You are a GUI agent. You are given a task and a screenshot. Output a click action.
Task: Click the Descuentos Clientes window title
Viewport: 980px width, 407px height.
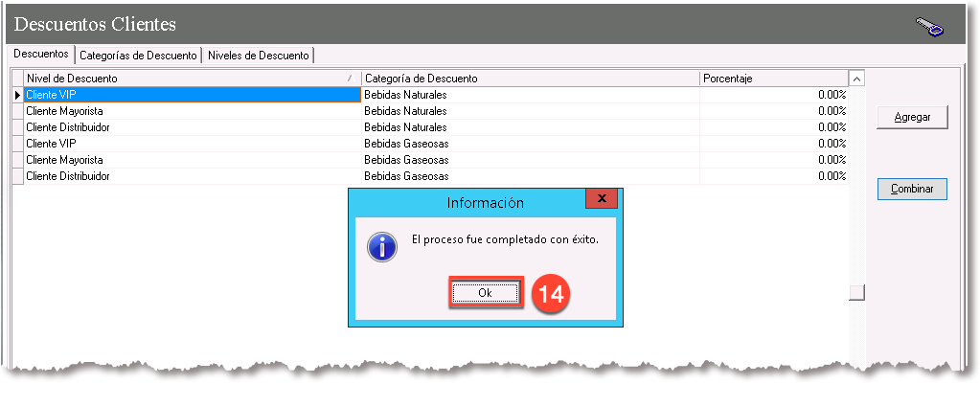click(95, 24)
